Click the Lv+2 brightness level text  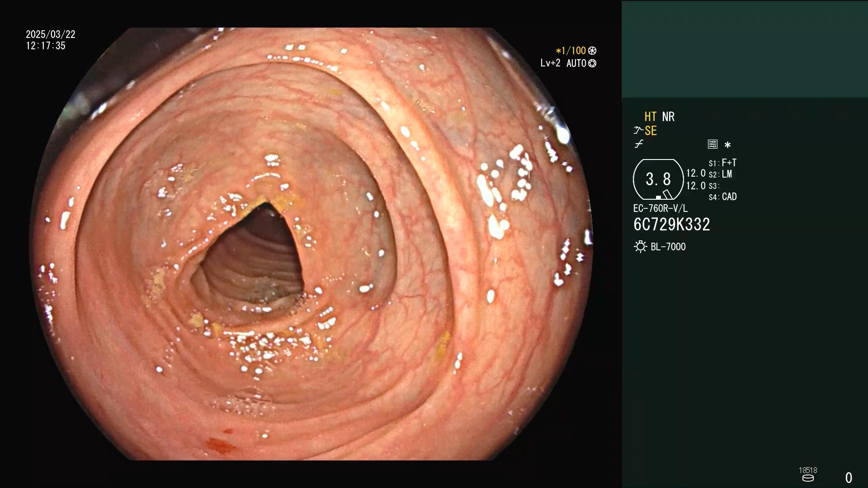[550, 63]
